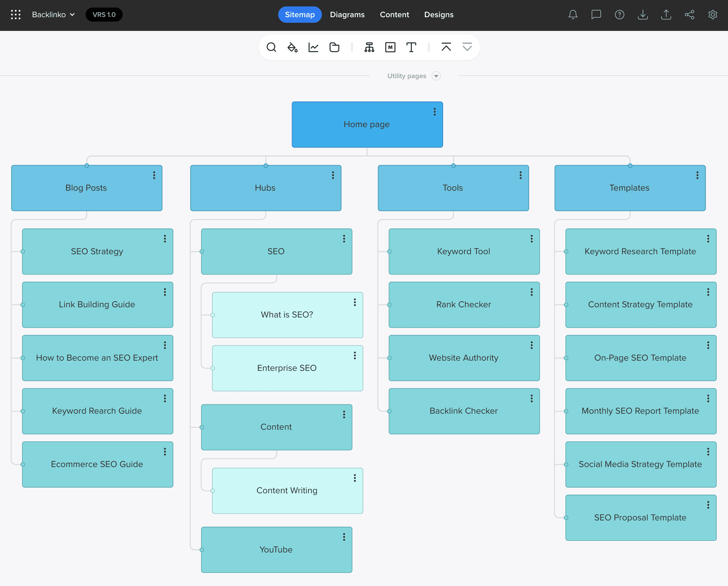Open the apps grid menu icon
The image size is (728, 586).
15,15
